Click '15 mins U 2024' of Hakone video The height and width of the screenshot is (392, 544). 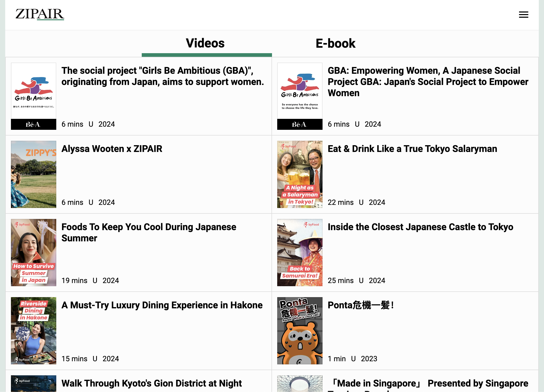(90, 359)
